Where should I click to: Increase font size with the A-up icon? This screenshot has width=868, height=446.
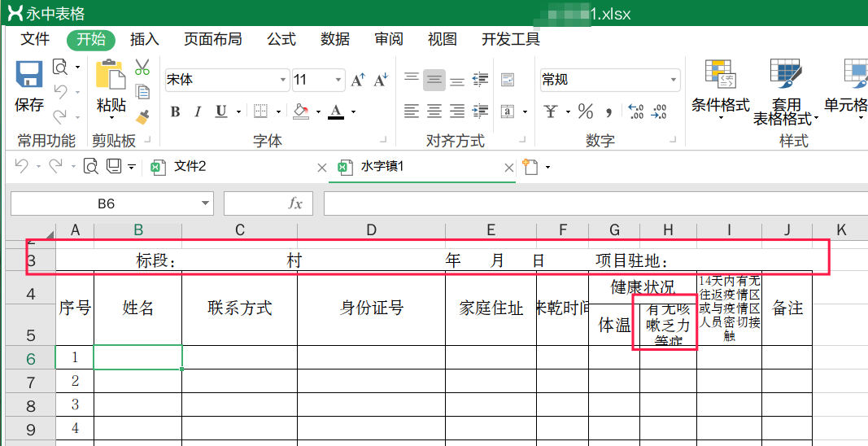358,81
